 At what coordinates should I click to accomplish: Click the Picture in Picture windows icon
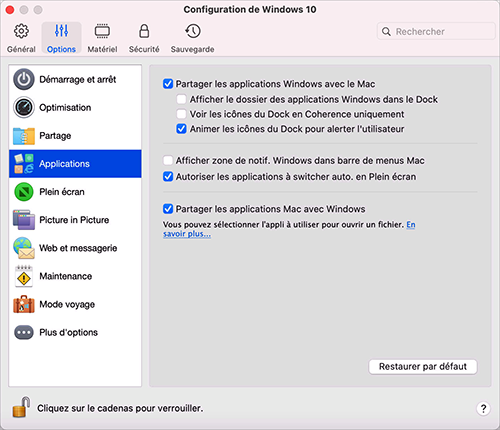(24, 220)
